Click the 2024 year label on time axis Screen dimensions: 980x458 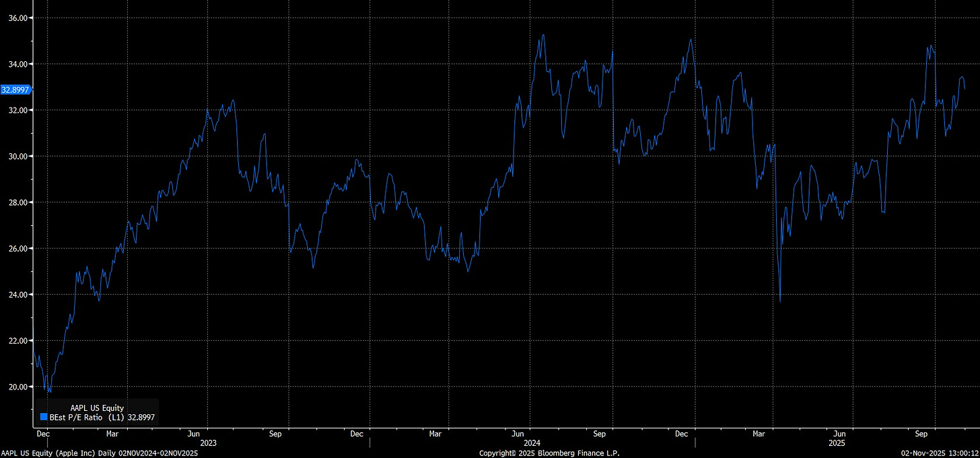pyautogui.click(x=532, y=443)
